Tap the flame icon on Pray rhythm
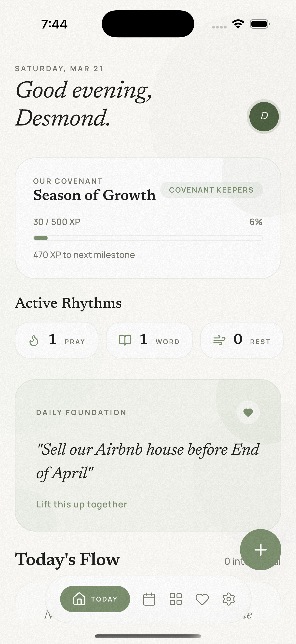296x644 pixels. [34, 340]
